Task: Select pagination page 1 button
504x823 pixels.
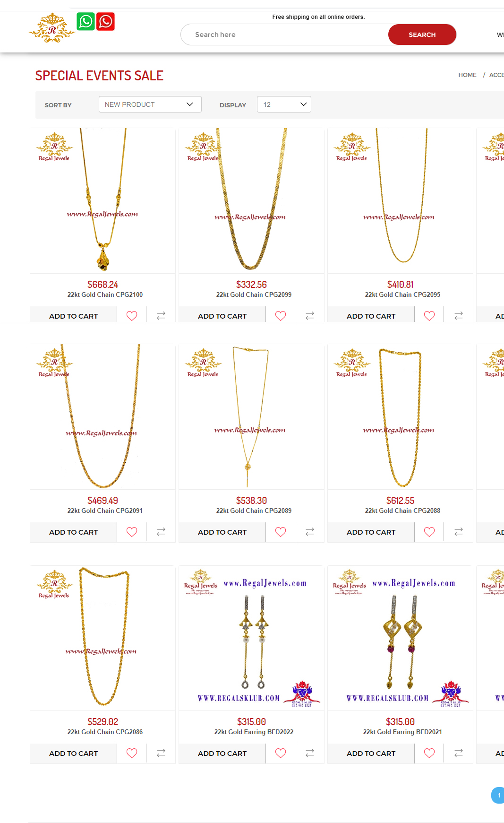Action: [498, 795]
